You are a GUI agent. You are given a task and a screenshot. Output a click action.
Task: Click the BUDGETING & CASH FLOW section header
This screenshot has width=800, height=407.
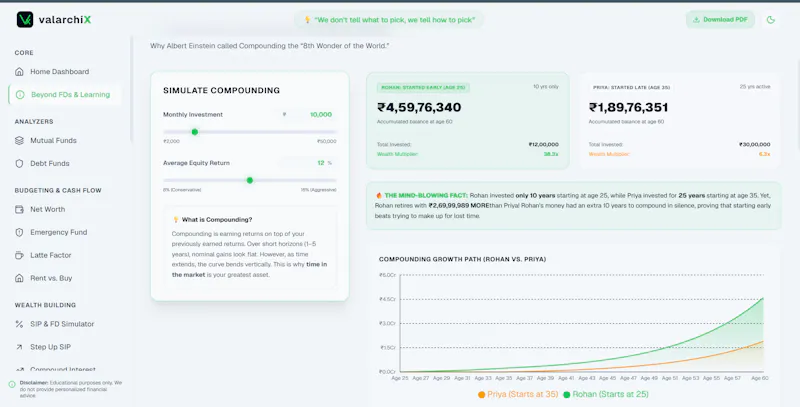pos(58,190)
